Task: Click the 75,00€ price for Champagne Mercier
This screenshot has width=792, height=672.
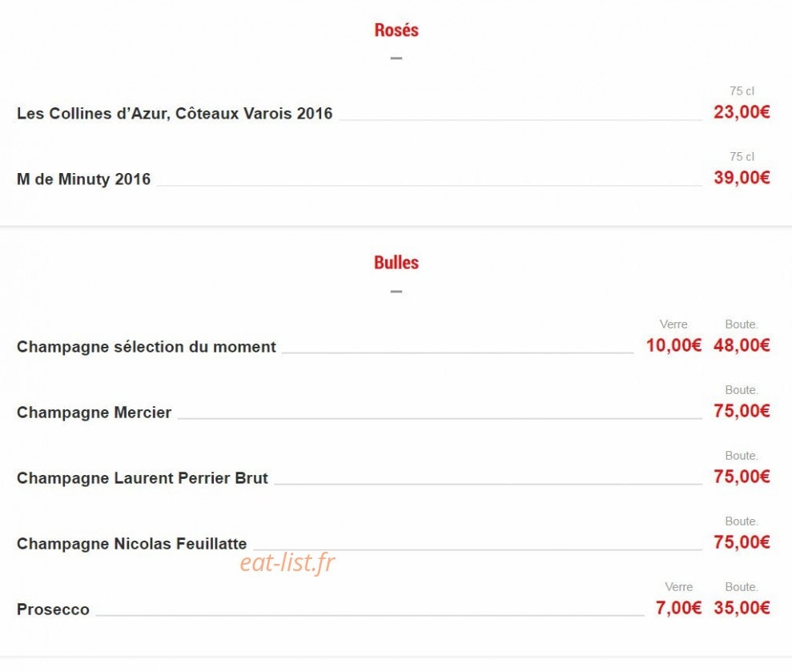Action: coord(742,411)
